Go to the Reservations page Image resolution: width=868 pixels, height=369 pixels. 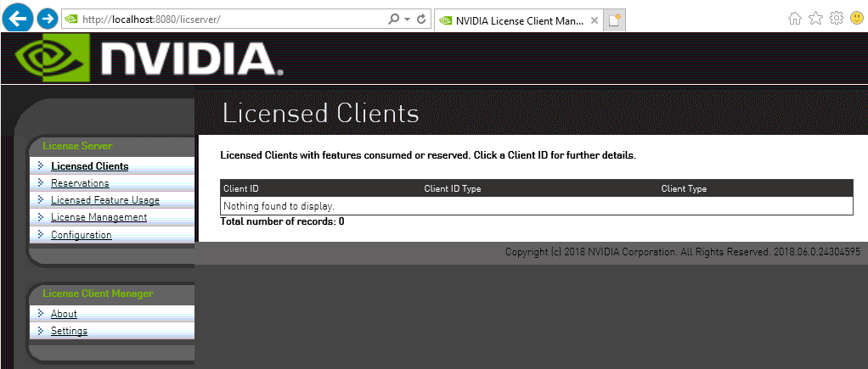pyautogui.click(x=80, y=183)
